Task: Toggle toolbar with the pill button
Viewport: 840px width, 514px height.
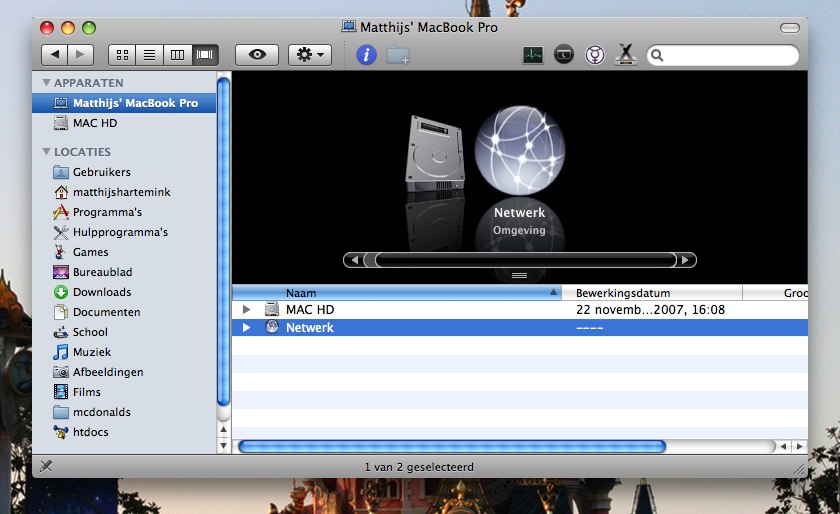Action: [x=789, y=28]
